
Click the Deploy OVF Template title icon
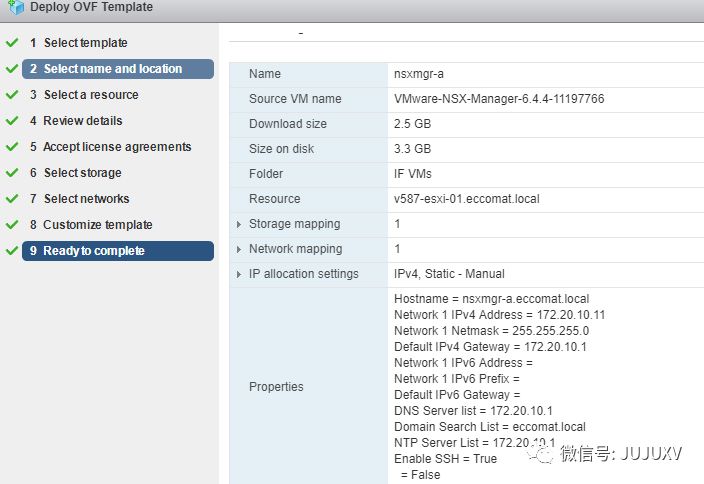click(14, 8)
